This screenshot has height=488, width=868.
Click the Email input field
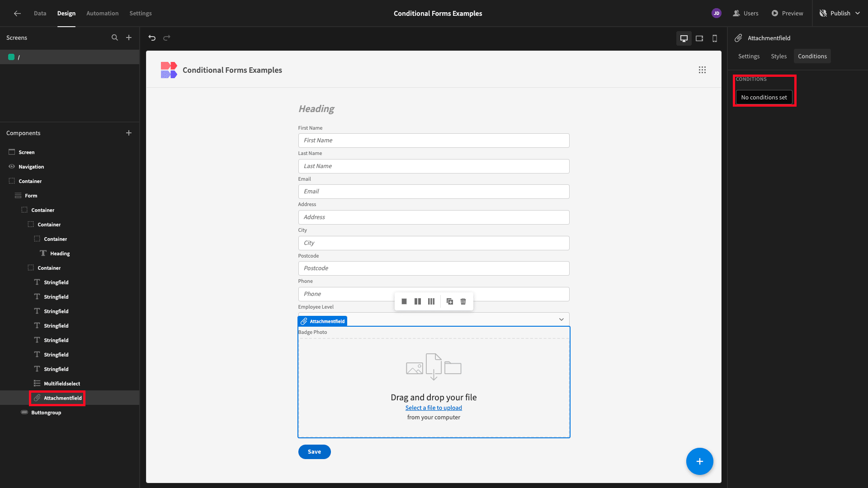click(434, 192)
